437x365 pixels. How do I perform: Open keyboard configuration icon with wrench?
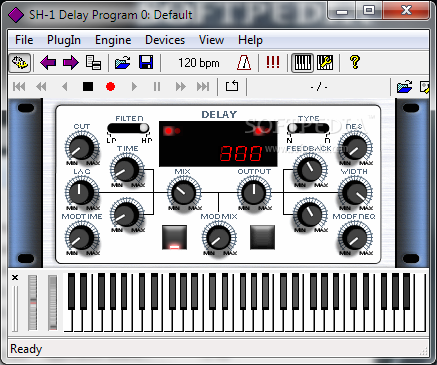(x=325, y=63)
